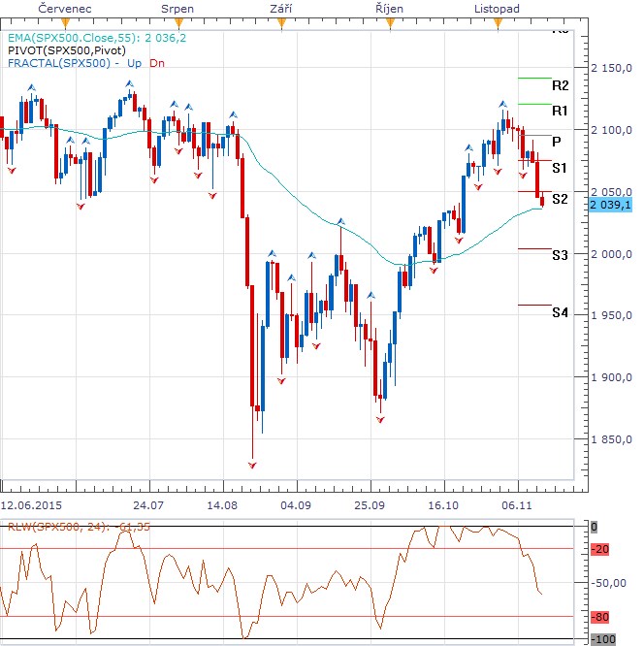Viewport: 644px width, 646px height.
Task: Click the orange marker under Červenec
Action: click(x=65, y=21)
